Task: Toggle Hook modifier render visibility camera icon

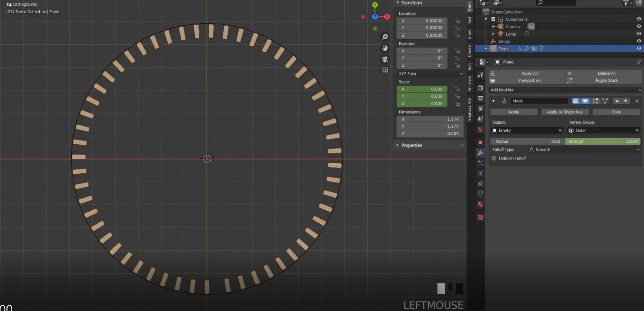Action: [576, 101]
